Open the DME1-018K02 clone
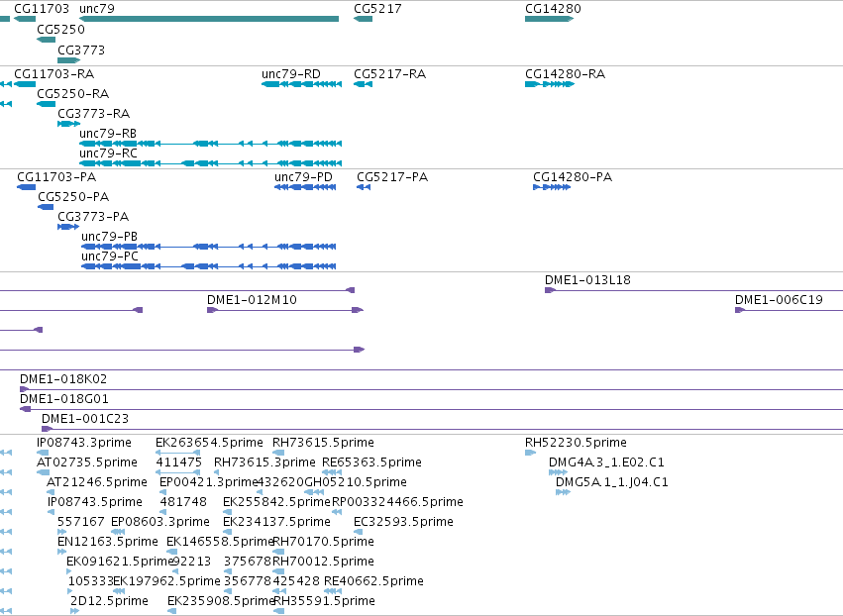Image resolution: width=843 pixels, height=616 pixels. (x=431, y=389)
